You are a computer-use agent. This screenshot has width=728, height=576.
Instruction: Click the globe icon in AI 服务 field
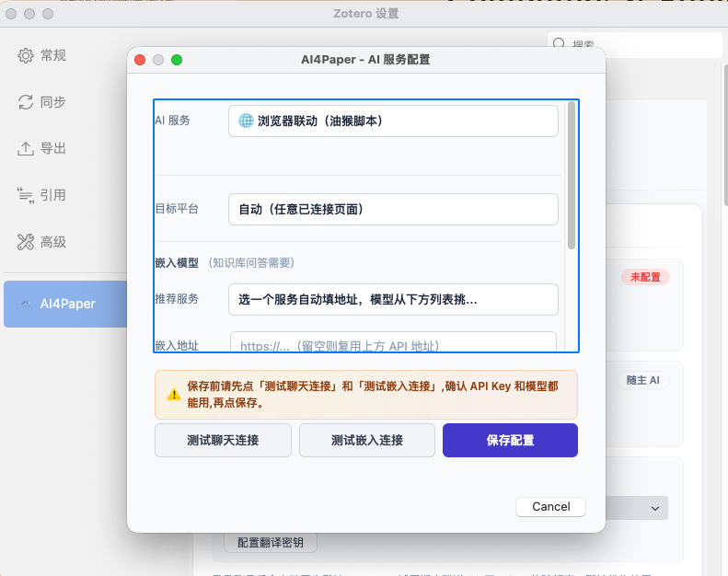coord(246,121)
